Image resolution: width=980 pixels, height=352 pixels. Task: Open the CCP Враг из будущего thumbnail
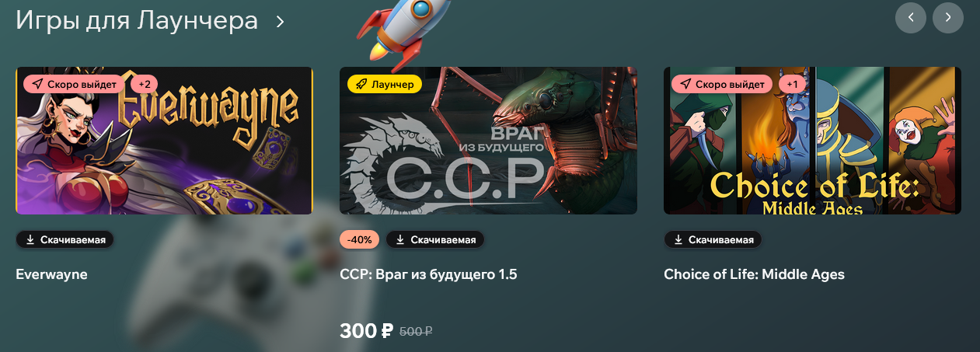point(488,141)
